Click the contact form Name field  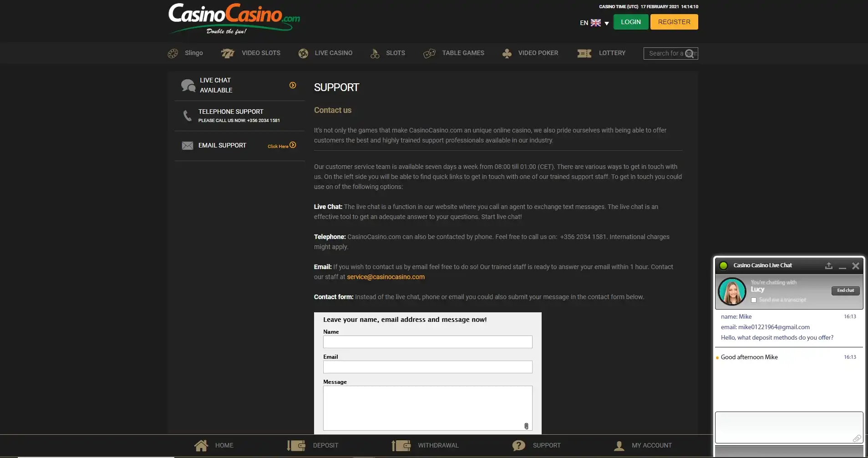[427, 342]
